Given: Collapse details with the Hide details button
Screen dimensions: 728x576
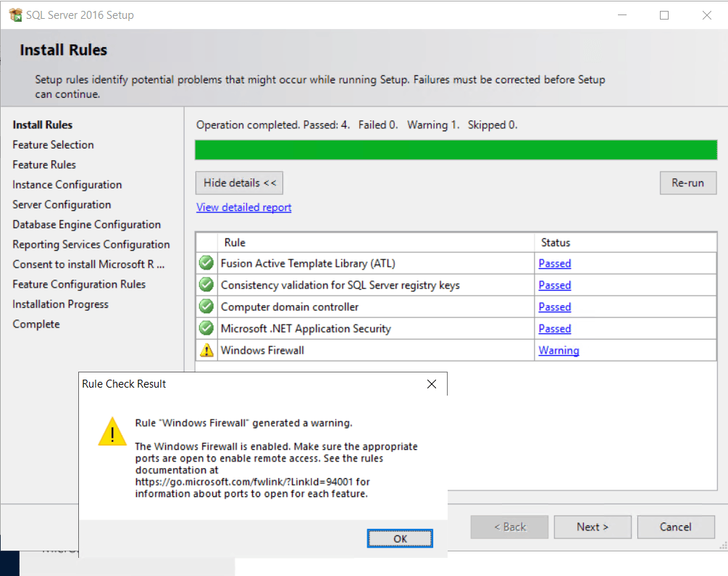Looking at the screenshot, I should [x=239, y=183].
